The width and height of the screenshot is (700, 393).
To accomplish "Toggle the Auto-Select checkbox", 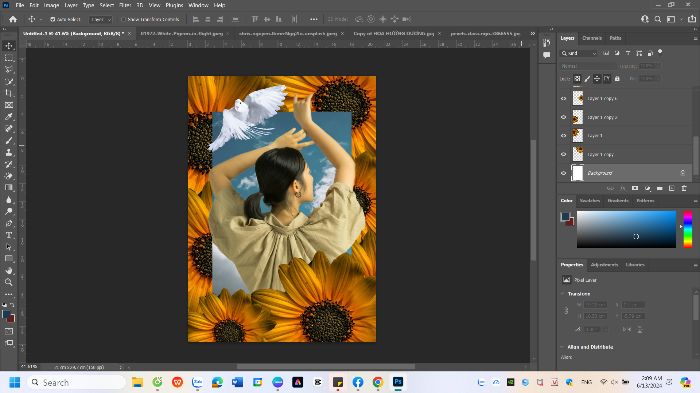I will (x=52, y=19).
